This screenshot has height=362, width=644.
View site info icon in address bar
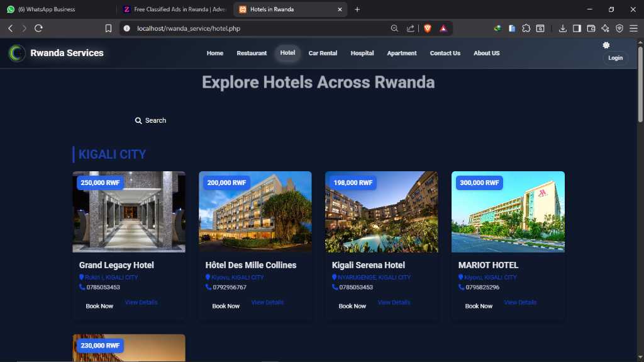coord(127,28)
